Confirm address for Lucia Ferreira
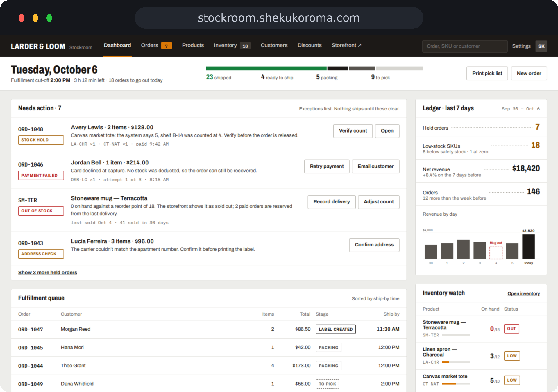Viewport: 558px width, 392px height. point(374,245)
